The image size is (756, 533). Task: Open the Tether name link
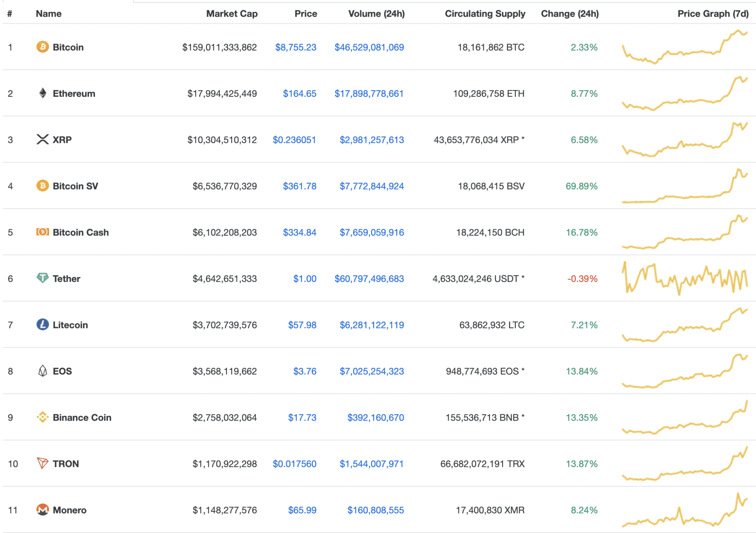pyautogui.click(x=66, y=279)
